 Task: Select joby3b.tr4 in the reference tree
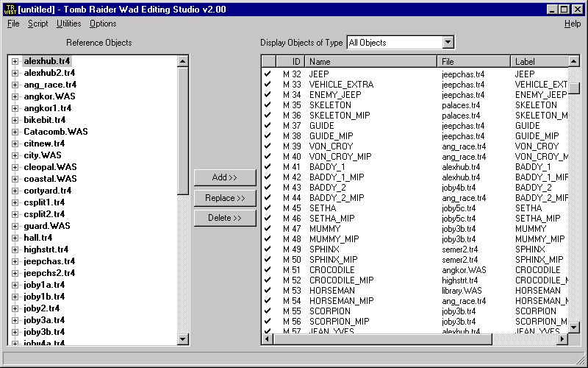[44, 332]
